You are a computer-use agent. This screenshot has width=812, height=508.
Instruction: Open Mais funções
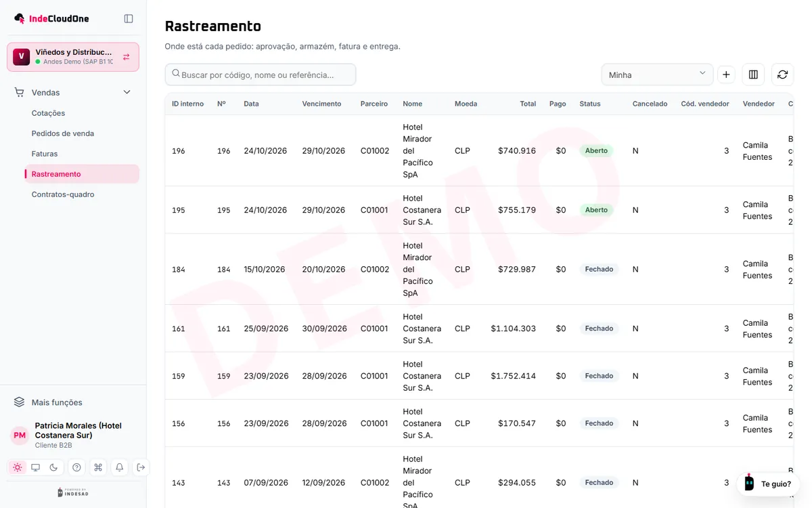(x=57, y=402)
